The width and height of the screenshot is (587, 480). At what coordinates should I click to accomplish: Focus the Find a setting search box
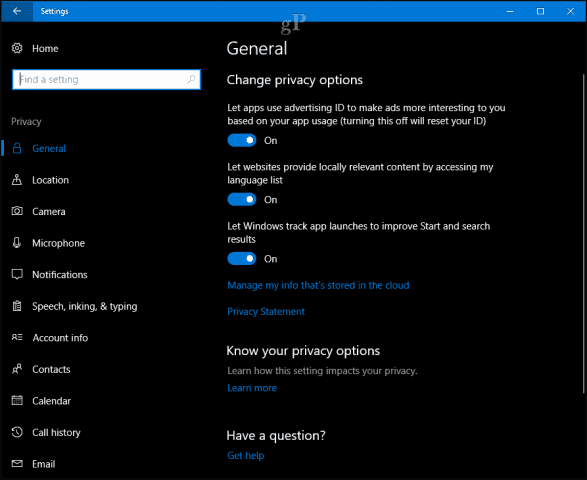106,79
